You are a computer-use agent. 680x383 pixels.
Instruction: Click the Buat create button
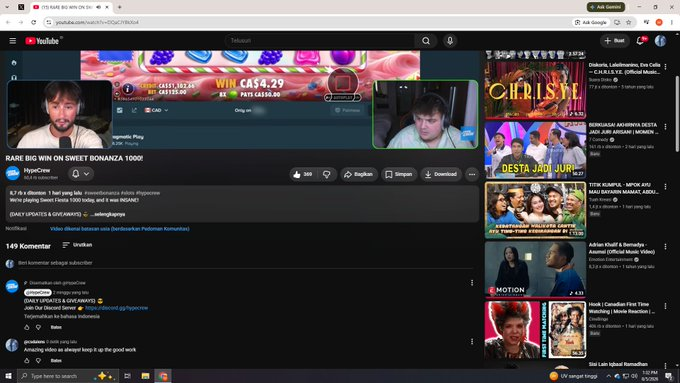click(x=615, y=41)
